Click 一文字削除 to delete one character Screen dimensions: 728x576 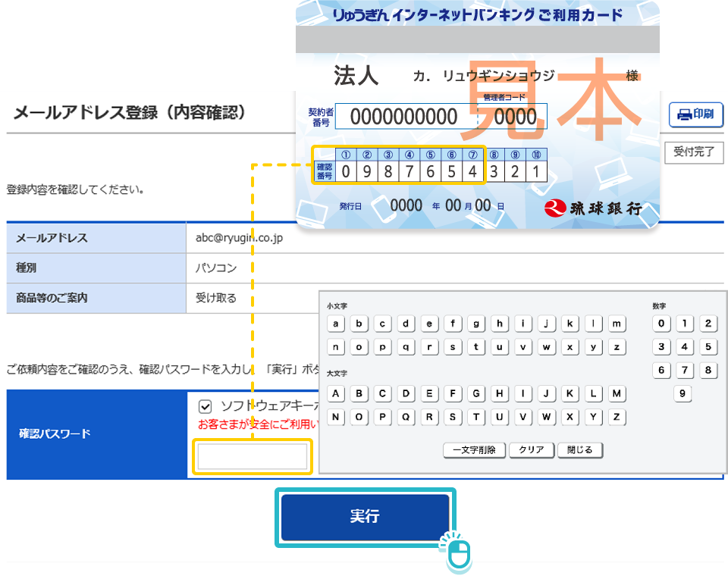(x=474, y=450)
